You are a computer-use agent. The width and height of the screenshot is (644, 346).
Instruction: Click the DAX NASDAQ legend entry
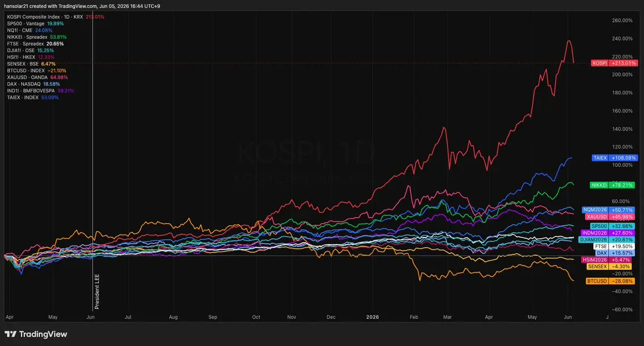pos(33,84)
